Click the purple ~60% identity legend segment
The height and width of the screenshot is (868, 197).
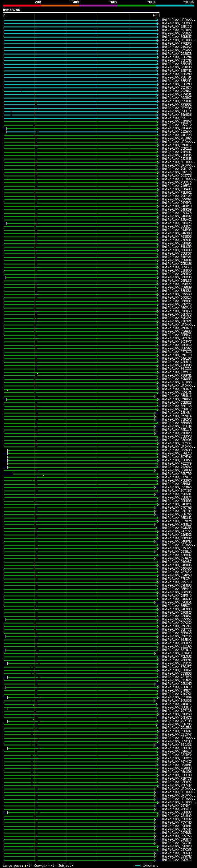[x=98, y=6]
